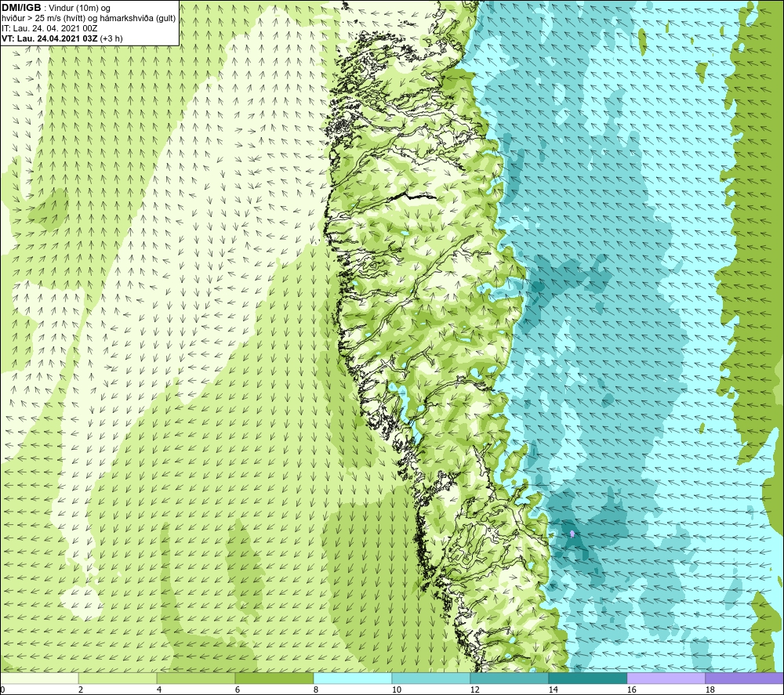This screenshot has height=695, width=784.
Task: Click the pale yellow 0–2 m/s legend swatch
Action: pyautogui.click(x=39, y=678)
